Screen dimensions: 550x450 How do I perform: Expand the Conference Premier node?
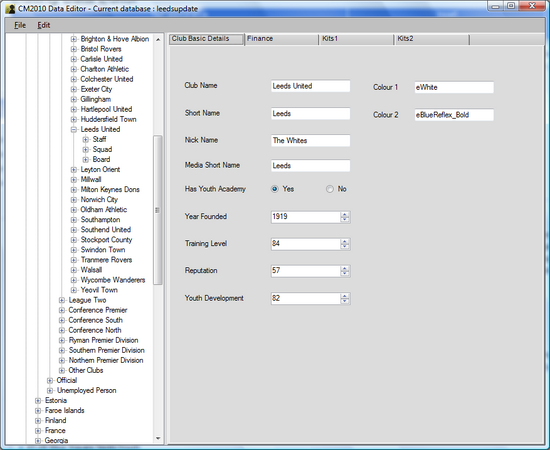point(62,310)
